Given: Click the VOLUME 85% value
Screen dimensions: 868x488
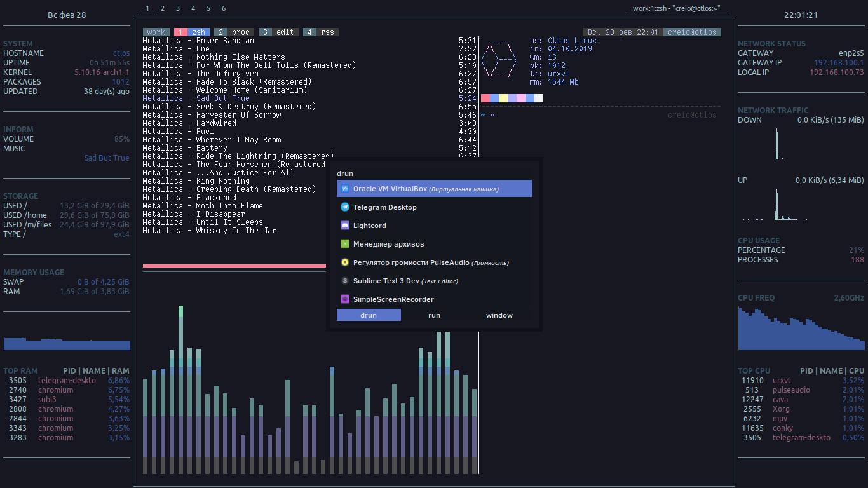Looking at the screenshot, I should (122, 139).
